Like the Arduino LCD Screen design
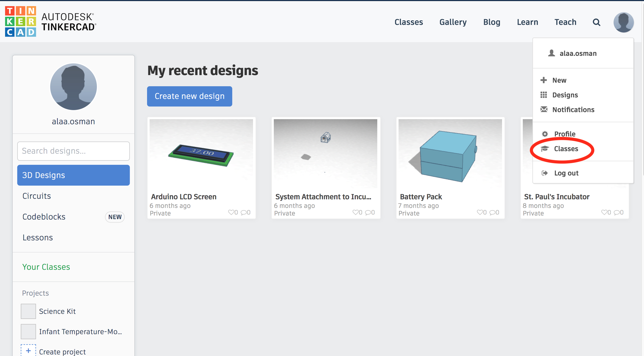This screenshot has width=644, height=356. point(232,212)
